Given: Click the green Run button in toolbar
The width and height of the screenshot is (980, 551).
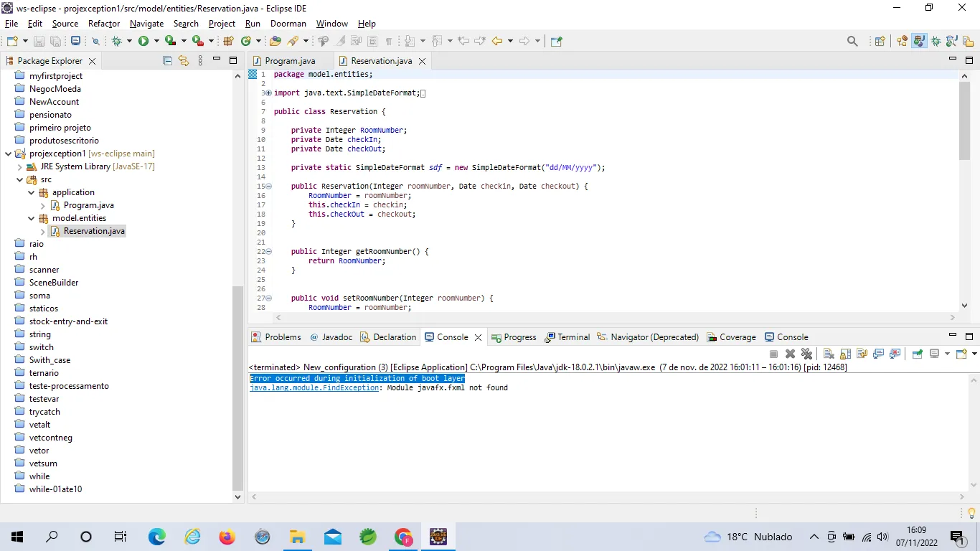Looking at the screenshot, I should (x=143, y=41).
